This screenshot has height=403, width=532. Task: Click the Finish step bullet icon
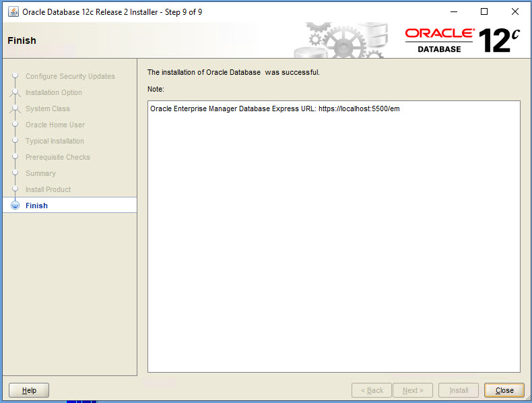(x=15, y=206)
